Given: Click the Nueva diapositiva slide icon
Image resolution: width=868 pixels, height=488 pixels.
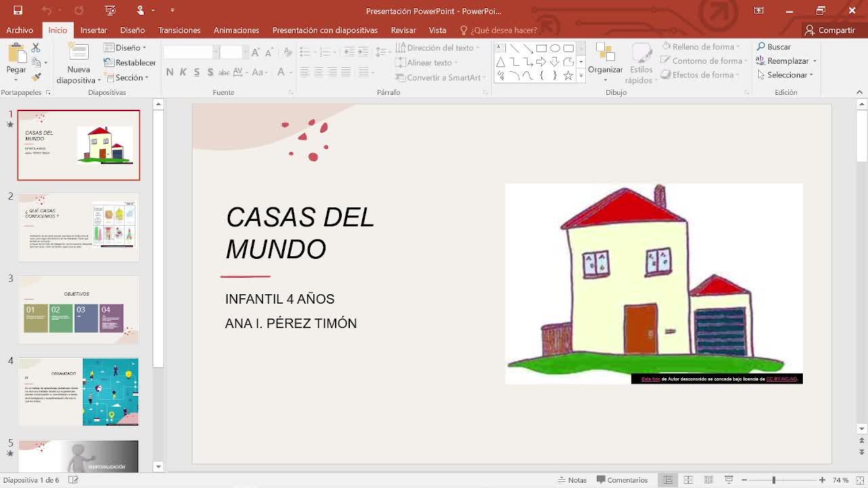Looking at the screenshot, I should (x=79, y=53).
